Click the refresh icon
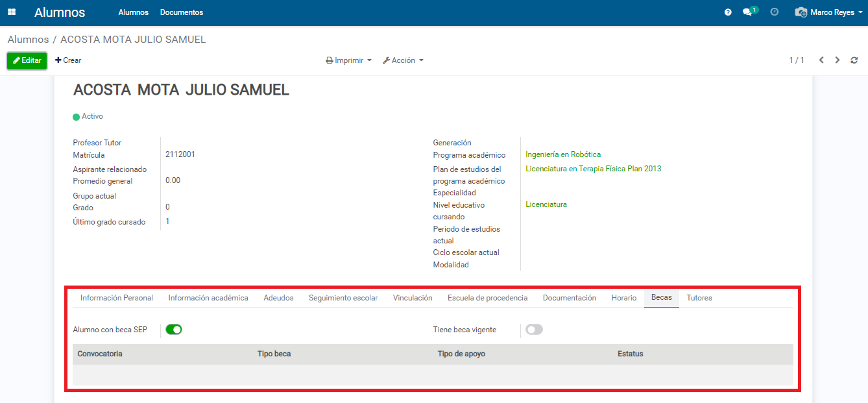 click(x=854, y=60)
